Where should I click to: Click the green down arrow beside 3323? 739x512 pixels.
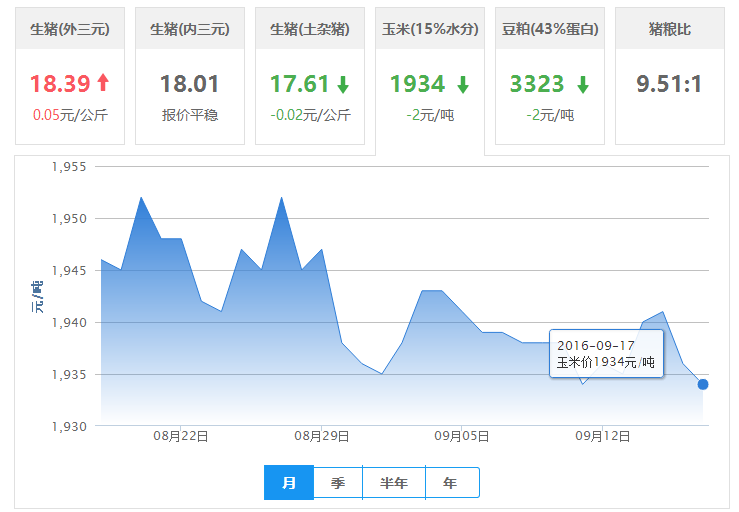(x=583, y=84)
